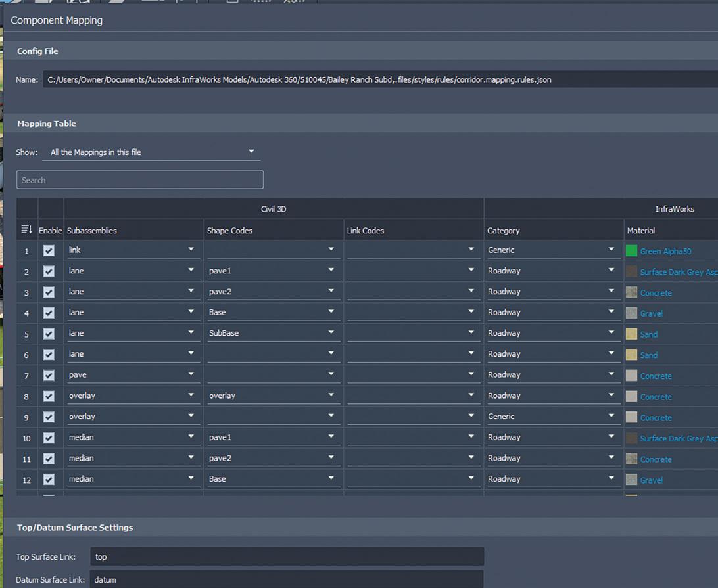This screenshot has height=588, width=718.
Task: Click the Concrete material link in row 7
Action: coord(656,376)
